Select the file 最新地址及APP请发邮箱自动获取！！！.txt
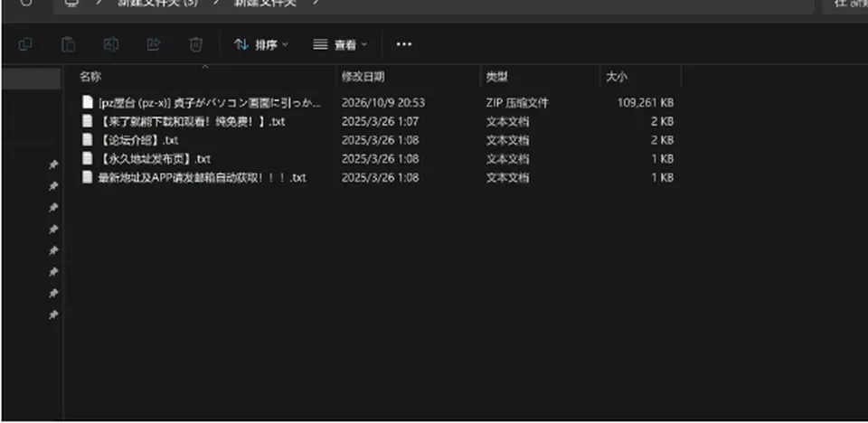 click(202, 178)
